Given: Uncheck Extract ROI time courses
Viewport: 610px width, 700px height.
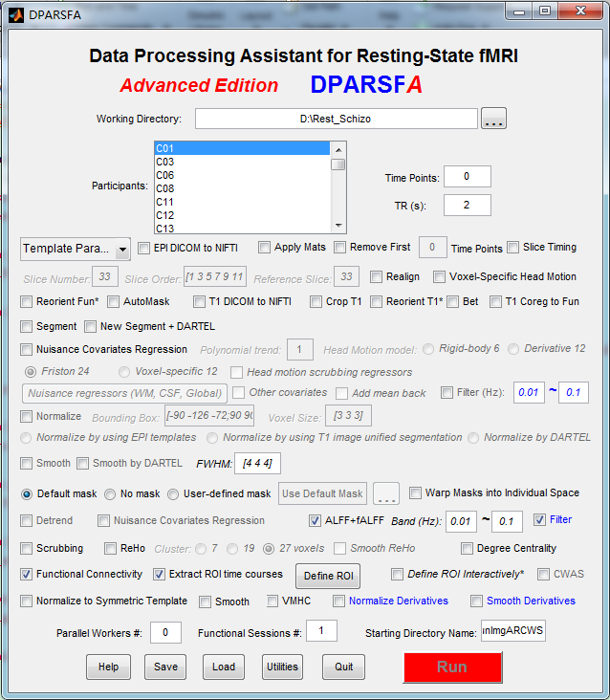Looking at the screenshot, I should click(x=159, y=575).
